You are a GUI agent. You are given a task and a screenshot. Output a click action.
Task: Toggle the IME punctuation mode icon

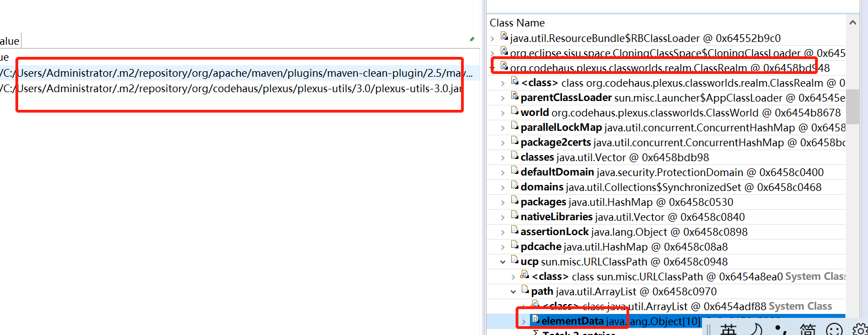[781, 329]
